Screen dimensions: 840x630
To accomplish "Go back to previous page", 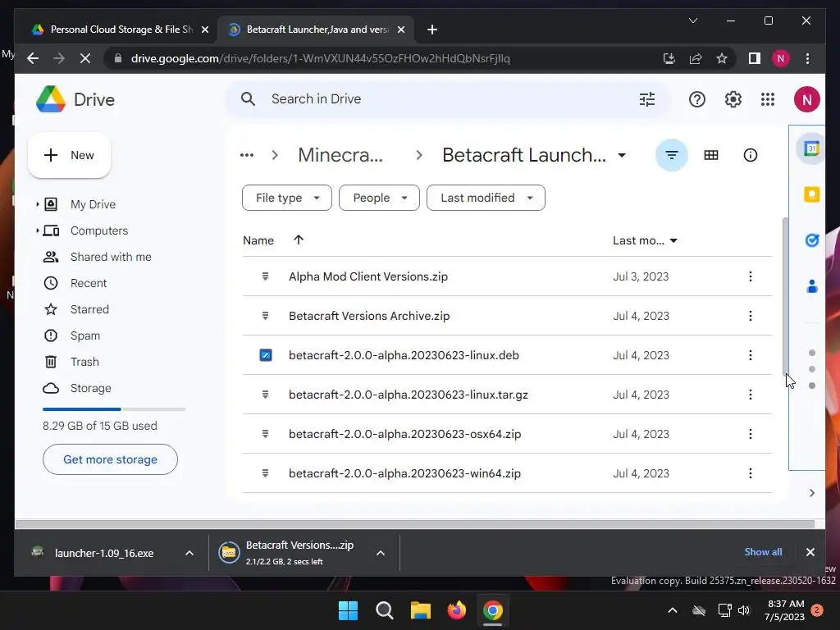I will pyautogui.click(x=33, y=58).
